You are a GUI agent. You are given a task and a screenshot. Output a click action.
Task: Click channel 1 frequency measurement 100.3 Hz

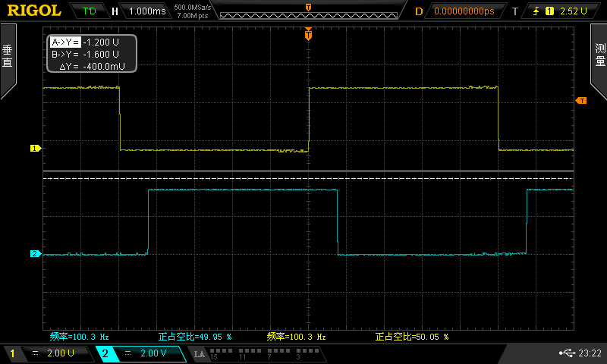click(x=80, y=336)
